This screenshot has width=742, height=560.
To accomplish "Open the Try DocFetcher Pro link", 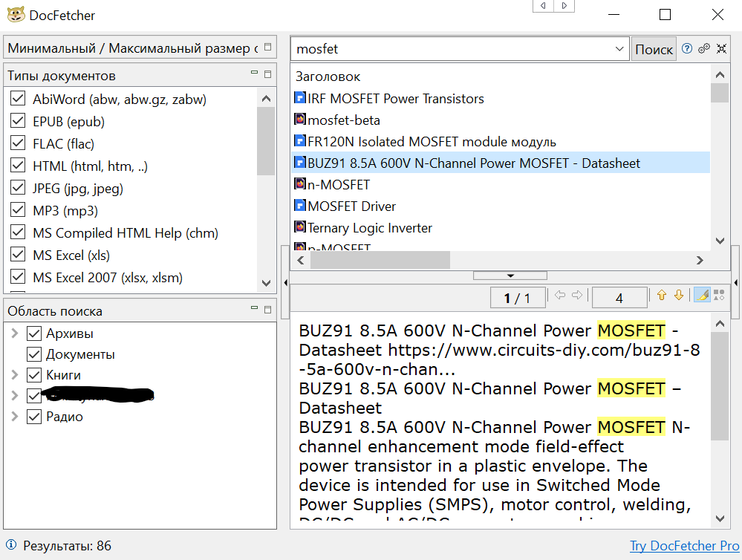I will point(684,545).
